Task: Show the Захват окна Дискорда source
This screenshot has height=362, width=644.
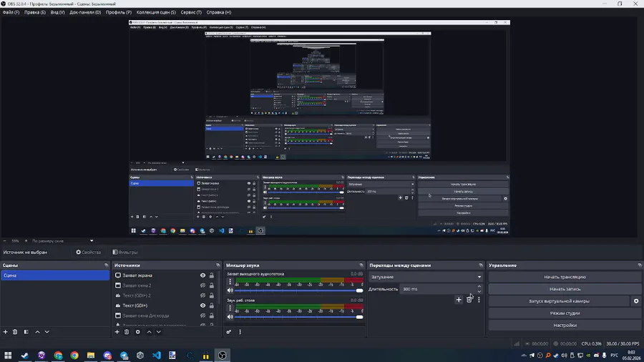Action: coord(203,315)
